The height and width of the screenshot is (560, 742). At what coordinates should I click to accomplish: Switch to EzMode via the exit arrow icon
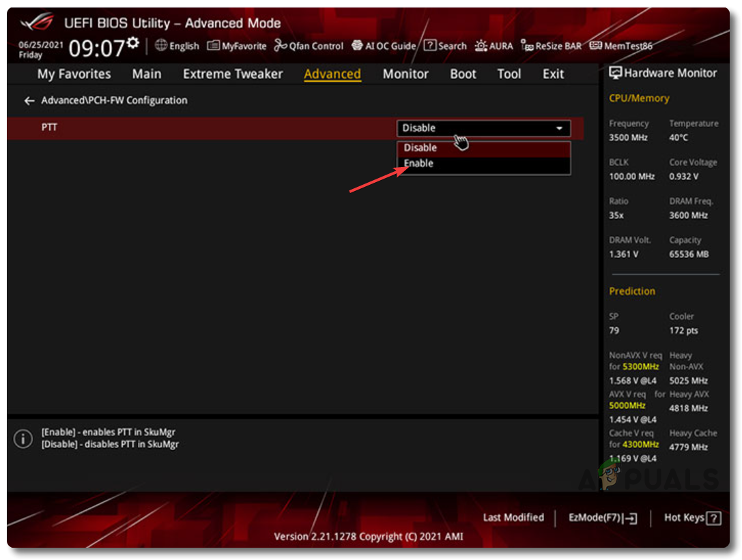coord(631,518)
